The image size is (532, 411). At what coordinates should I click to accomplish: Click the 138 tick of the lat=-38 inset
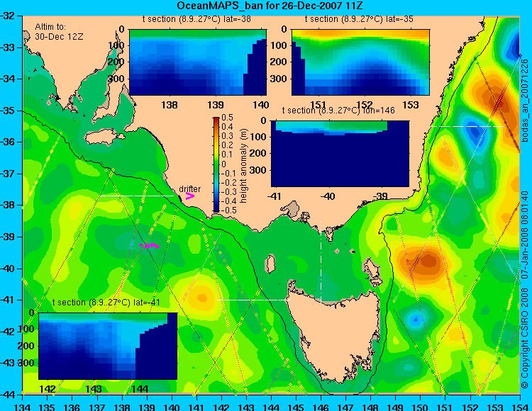point(170,105)
